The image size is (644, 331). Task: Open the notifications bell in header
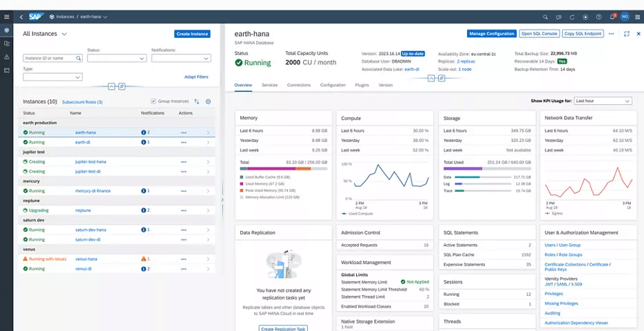point(612,17)
